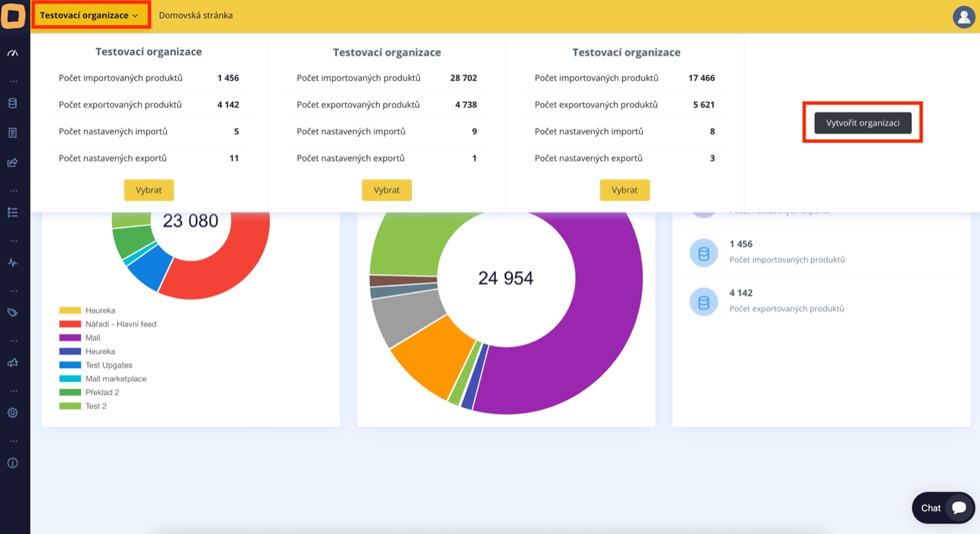The height and width of the screenshot is (534, 980).
Task: Click the price tag icon in sidebar
Action: [x=12, y=313]
